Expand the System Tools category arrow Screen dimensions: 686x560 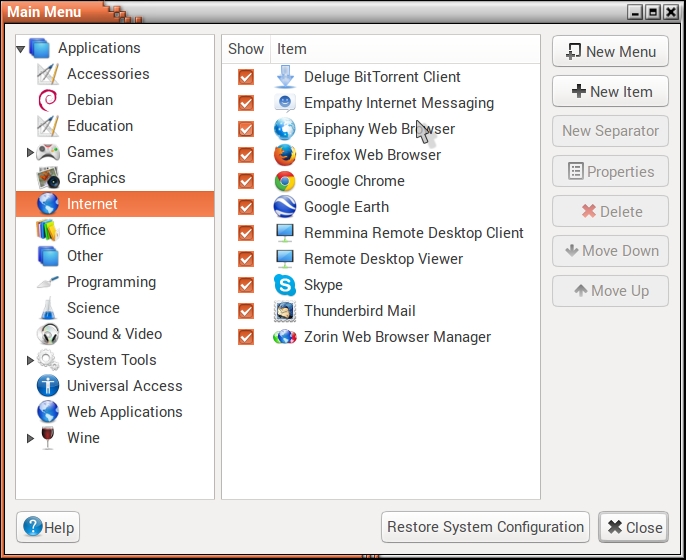pyautogui.click(x=30, y=360)
